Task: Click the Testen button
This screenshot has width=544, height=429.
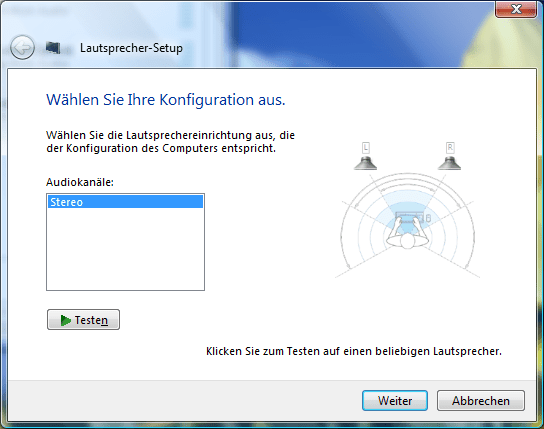Action: click(x=83, y=320)
